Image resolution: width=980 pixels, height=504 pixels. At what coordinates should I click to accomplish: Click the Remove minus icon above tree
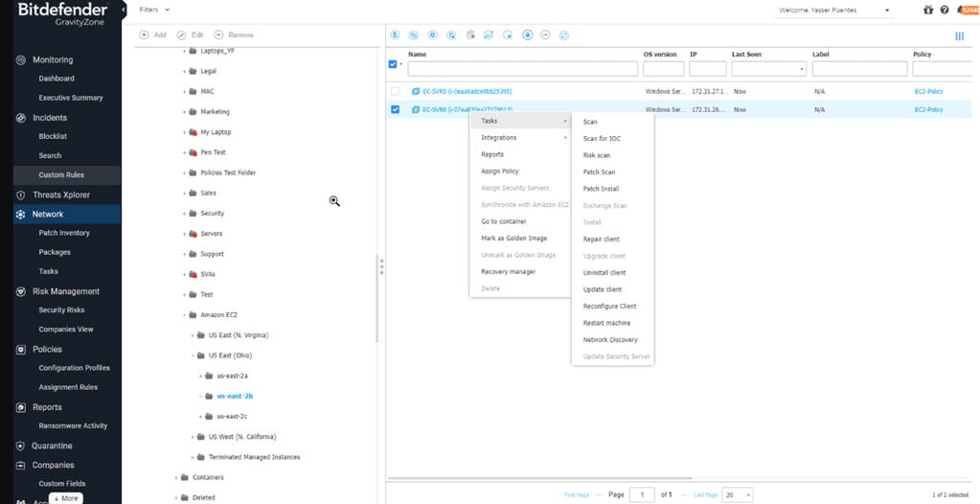[219, 34]
